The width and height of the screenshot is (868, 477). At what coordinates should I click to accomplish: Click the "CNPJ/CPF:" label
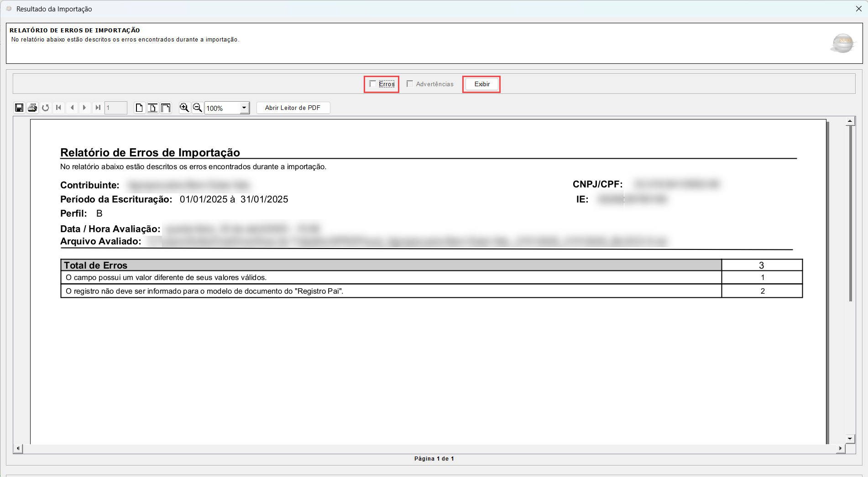598,184
